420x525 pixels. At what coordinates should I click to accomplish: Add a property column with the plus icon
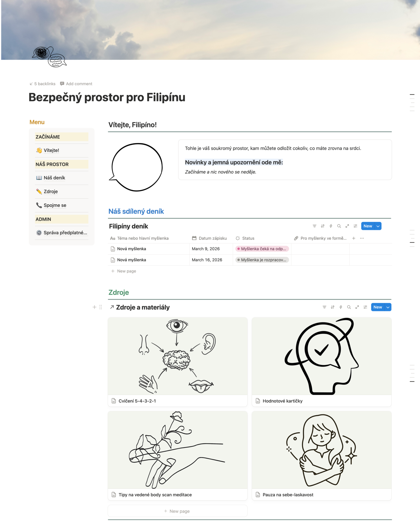tap(354, 238)
